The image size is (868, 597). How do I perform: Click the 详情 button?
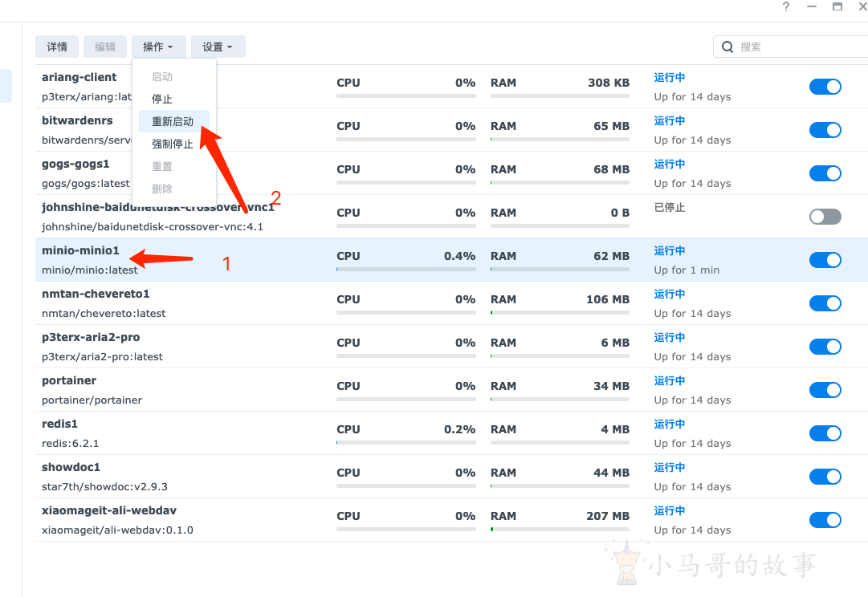tap(57, 47)
